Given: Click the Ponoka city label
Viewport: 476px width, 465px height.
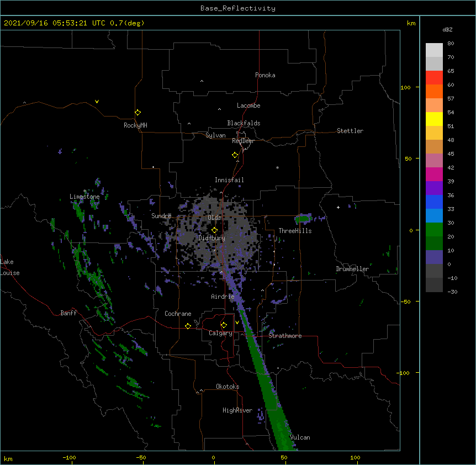Looking at the screenshot, I should coord(265,75).
